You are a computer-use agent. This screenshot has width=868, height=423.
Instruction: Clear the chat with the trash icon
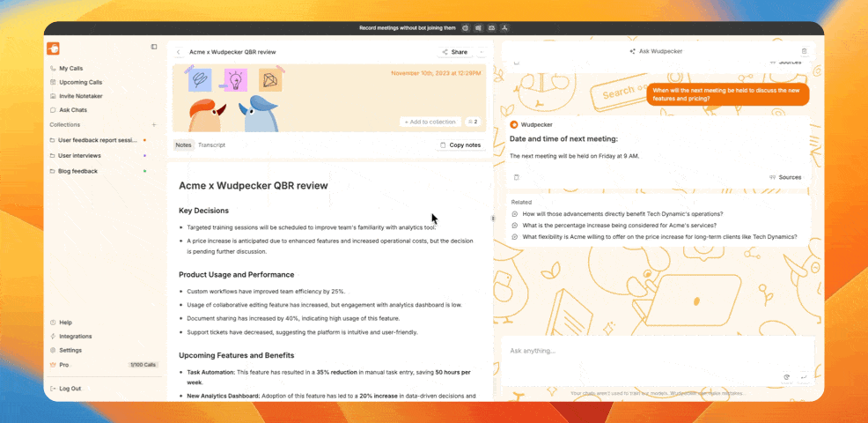click(805, 51)
